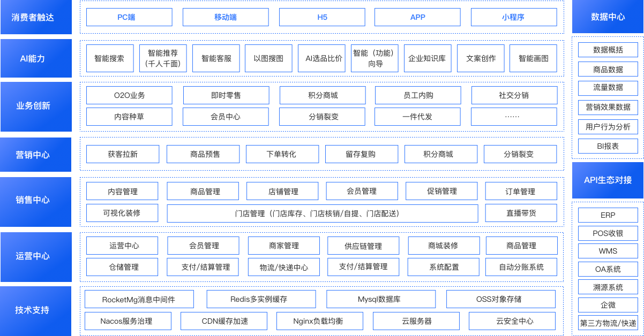Click the 获客拉新 box

(x=123, y=154)
